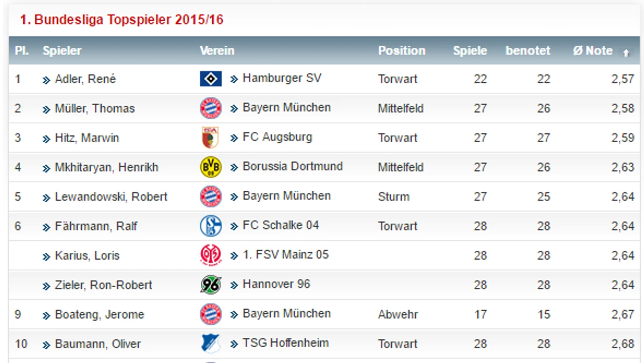Image resolution: width=644 pixels, height=363 pixels.
Task: Sort table by Spiele column header
Action: (x=470, y=51)
